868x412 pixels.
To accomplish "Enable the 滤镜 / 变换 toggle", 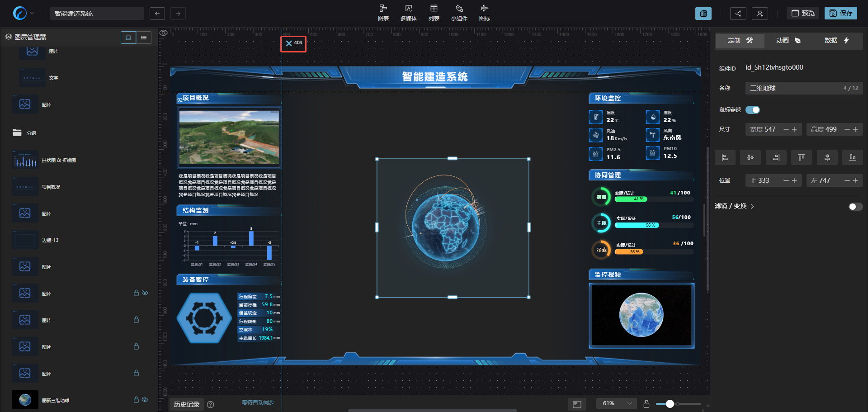I will 855,207.
